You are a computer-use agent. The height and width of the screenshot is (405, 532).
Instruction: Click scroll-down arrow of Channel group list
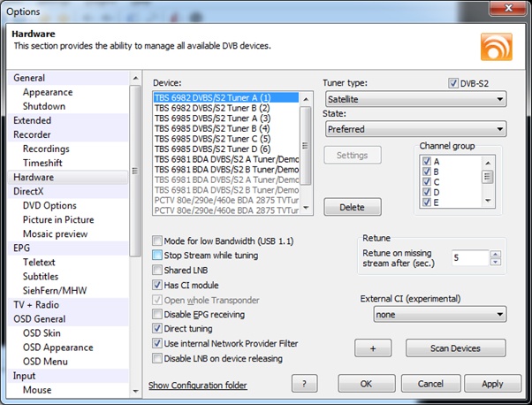pos(488,201)
